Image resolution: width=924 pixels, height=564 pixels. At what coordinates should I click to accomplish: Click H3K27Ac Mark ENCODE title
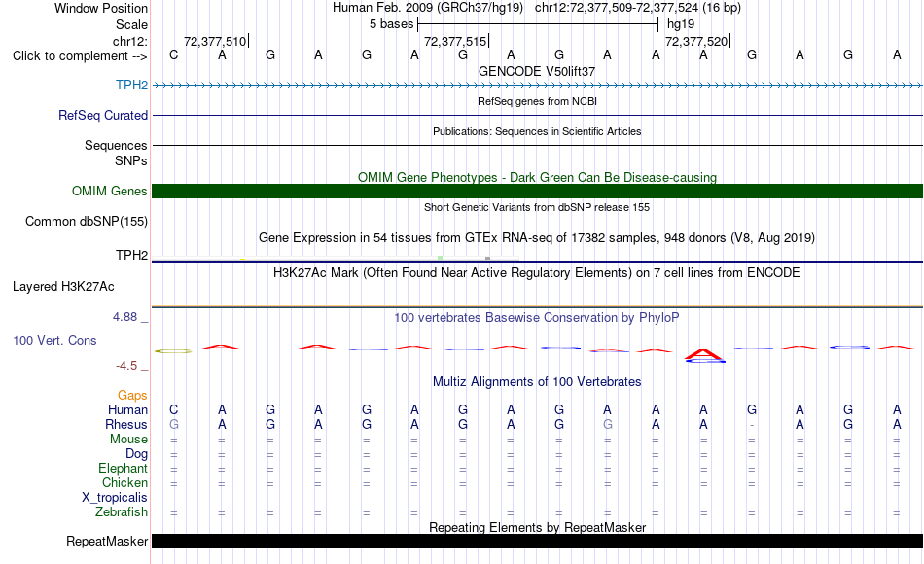pyautogui.click(x=536, y=273)
